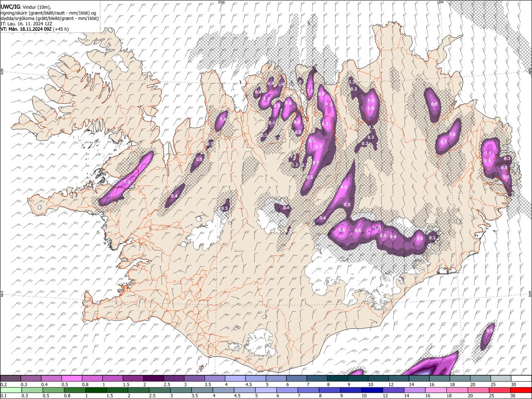
Task: Click the "0.5" value offshore southeast of Iceland
Action: (490, 331)
